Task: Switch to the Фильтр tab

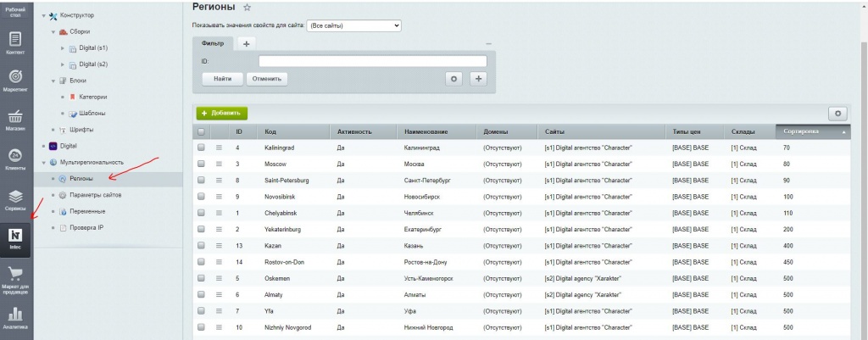Action: (212, 42)
